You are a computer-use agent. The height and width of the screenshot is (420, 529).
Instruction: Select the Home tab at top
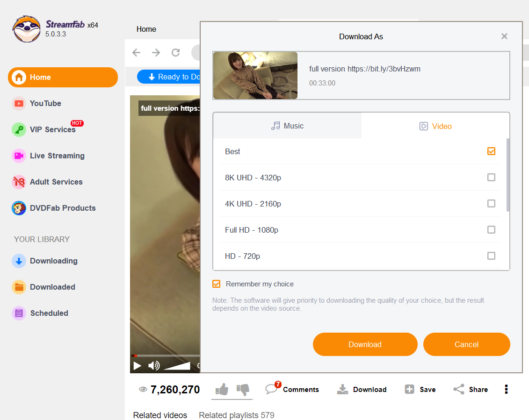coord(146,29)
